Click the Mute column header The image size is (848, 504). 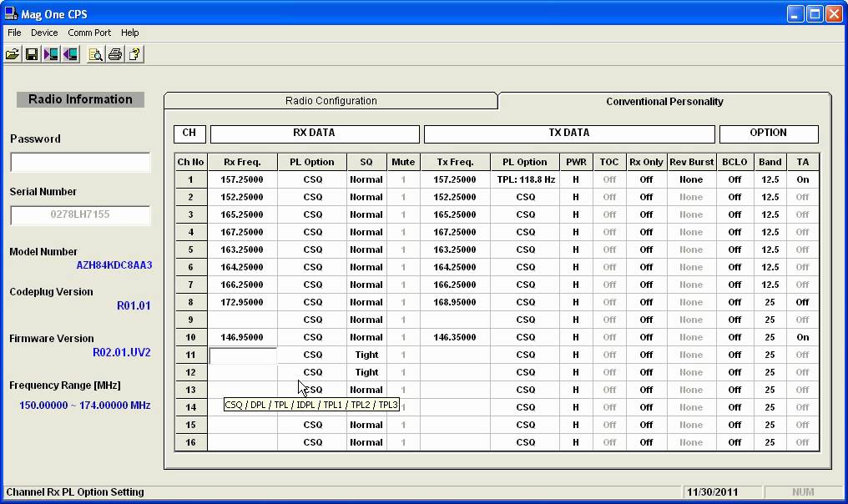coord(403,162)
